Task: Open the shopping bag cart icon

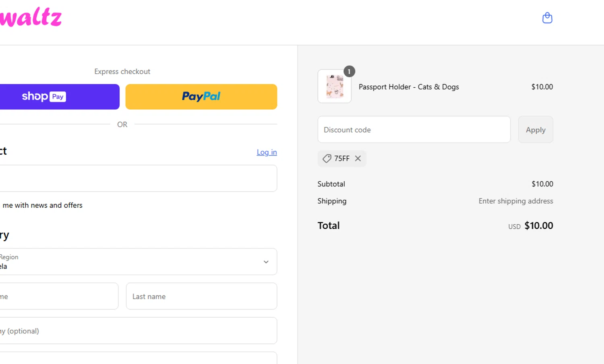Action: [547, 18]
